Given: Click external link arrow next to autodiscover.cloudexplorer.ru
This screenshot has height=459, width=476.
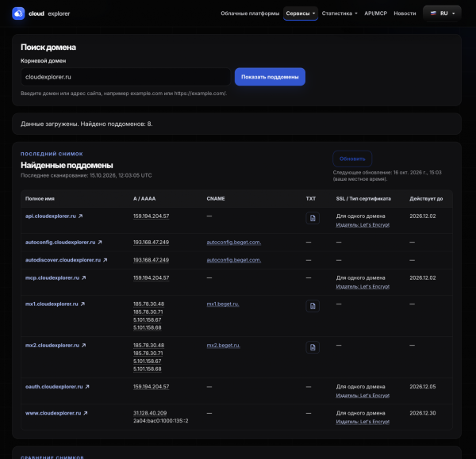Looking at the screenshot, I should tap(105, 260).
